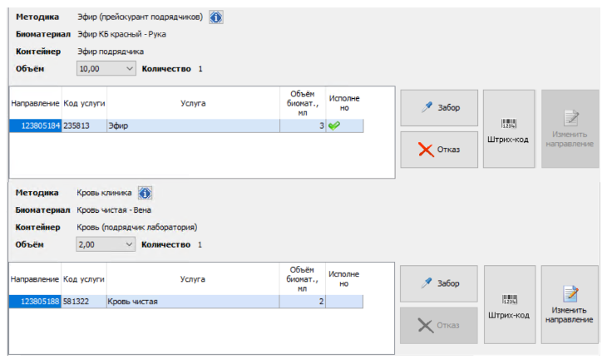This screenshot has height=364, width=607.
Task: Click Код услуги header in bottom table
Action: click(x=84, y=279)
